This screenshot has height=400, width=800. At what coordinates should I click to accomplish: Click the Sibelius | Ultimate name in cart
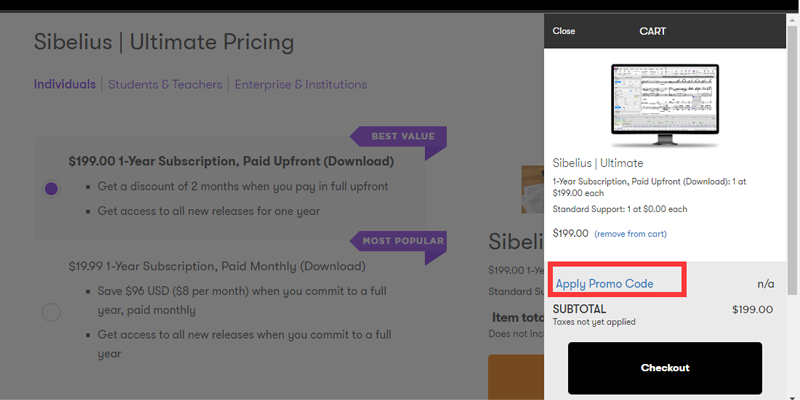(x=598, y=163)
